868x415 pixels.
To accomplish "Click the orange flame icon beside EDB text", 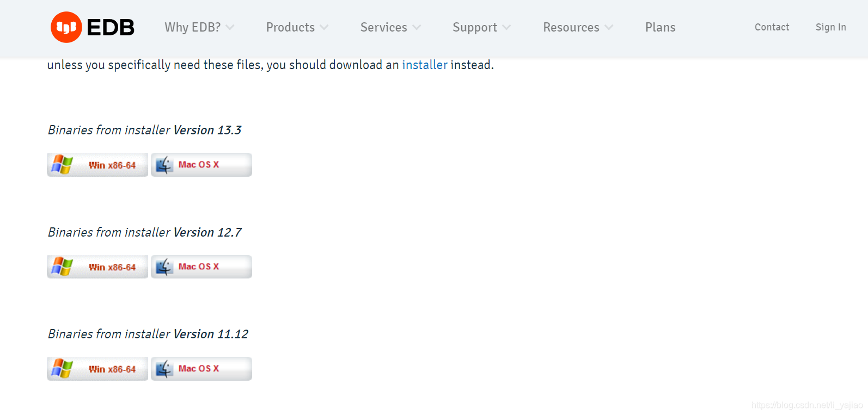I will click(x=65, y=27).
